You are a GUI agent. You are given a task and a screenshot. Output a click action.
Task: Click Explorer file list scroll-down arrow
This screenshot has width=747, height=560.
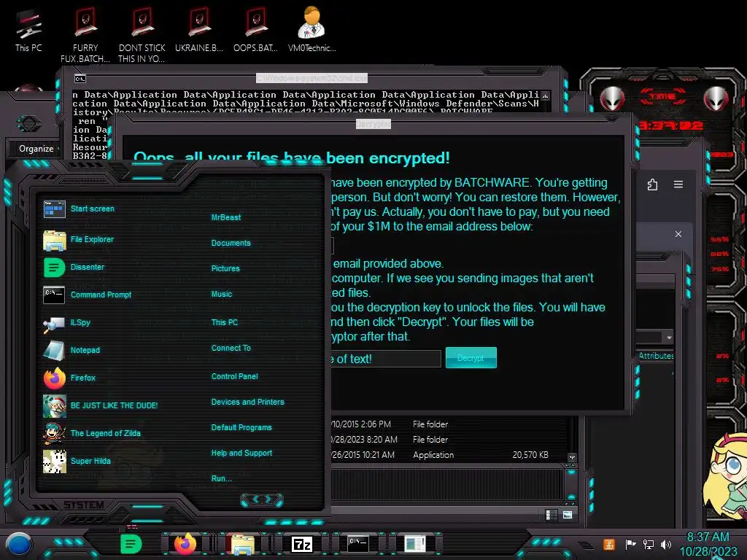pyautogui.click(x=572, y=457)
